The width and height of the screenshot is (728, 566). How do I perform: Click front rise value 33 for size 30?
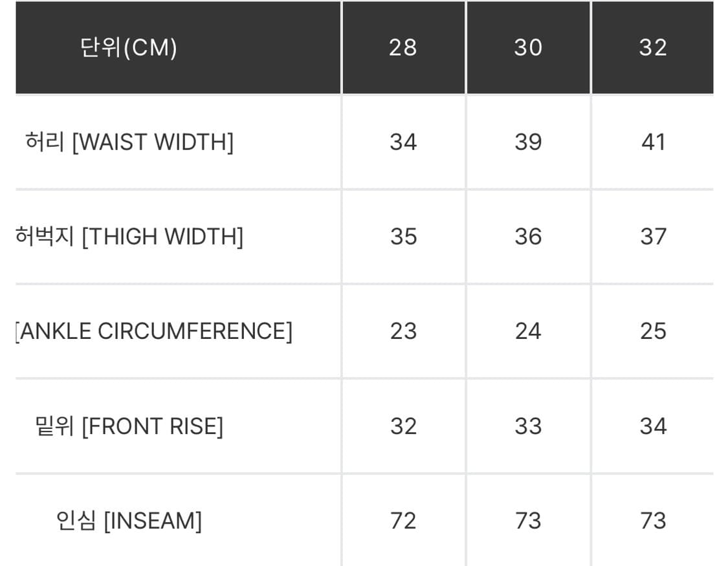pyautogui.click(x=528, y=426)
